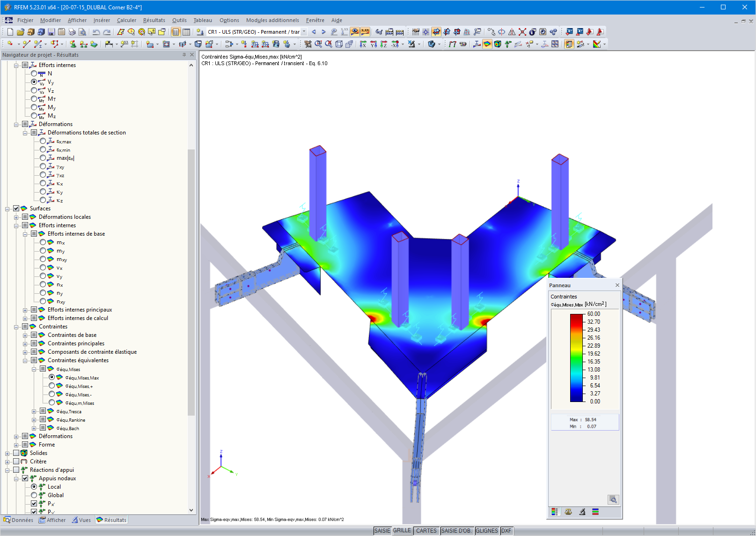
Task: Toggle GRILLE in the status bar
Action: pos(402,531)
